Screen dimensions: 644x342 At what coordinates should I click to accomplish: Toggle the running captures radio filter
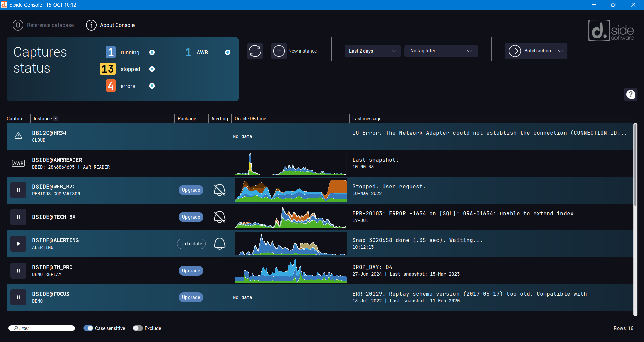[152, 52]
